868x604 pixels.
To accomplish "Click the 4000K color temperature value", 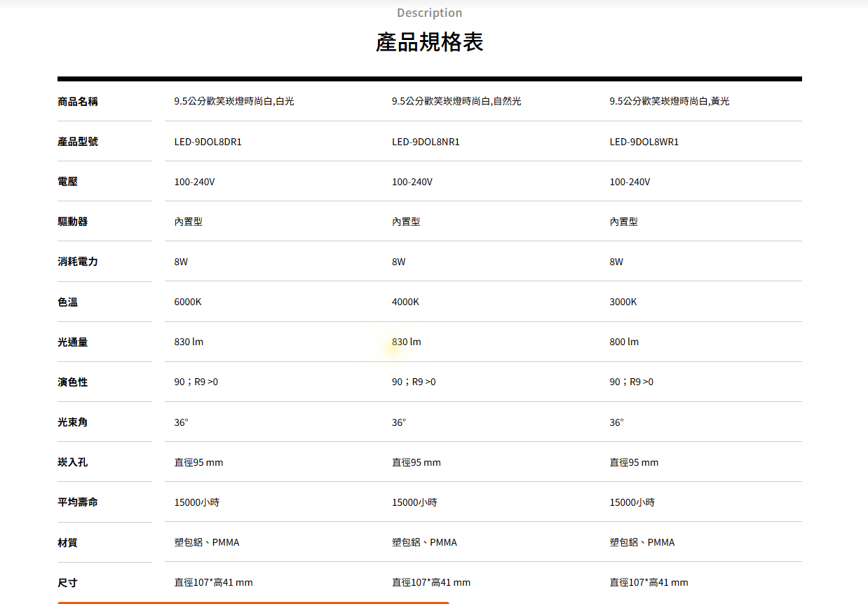I will [405, 302].
